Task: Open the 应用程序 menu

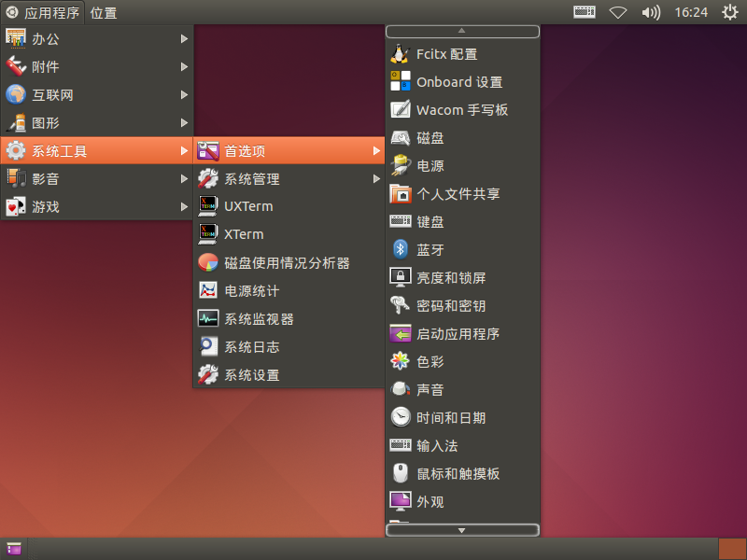Action: pyautogui.click(x=42, y=12)
